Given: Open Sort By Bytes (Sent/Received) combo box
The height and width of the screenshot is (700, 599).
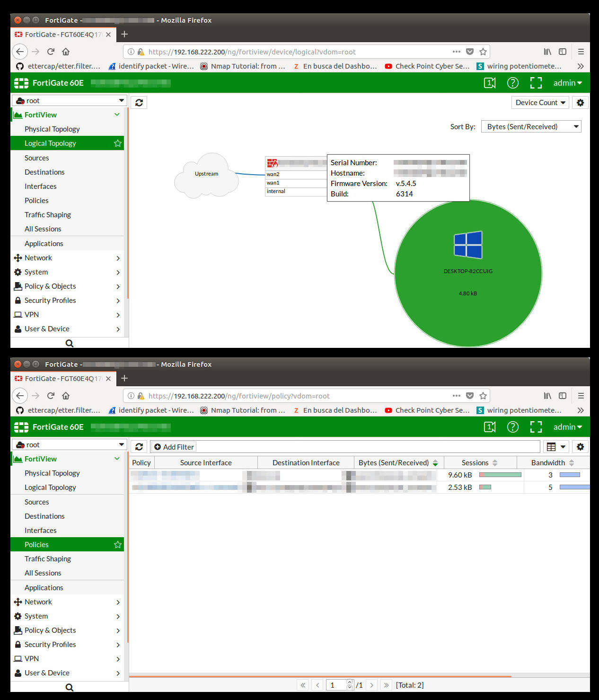Looking at the screenshot, I should point(531,126).
